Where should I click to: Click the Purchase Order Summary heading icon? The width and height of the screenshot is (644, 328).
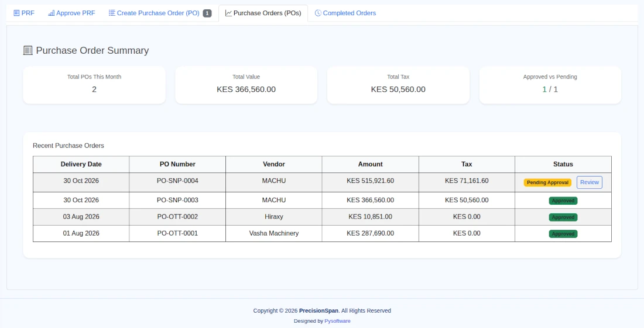(x=28, y=50)
